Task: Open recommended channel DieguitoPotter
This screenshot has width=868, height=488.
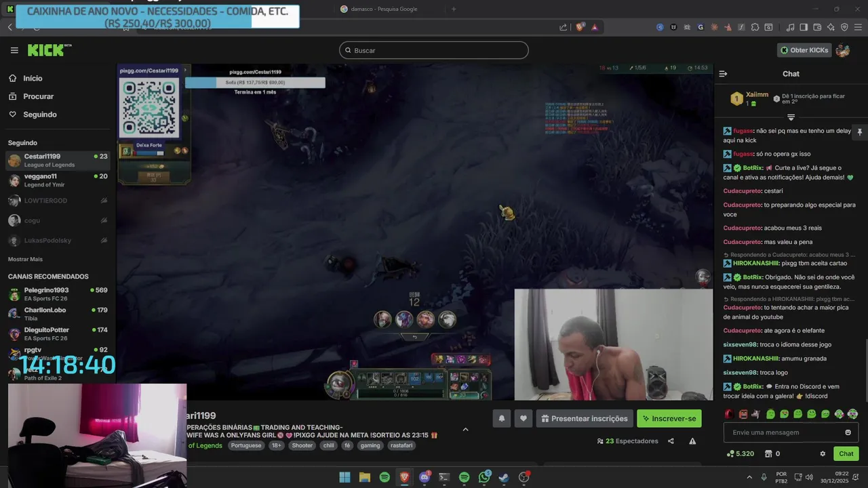Action: (58, 333)
